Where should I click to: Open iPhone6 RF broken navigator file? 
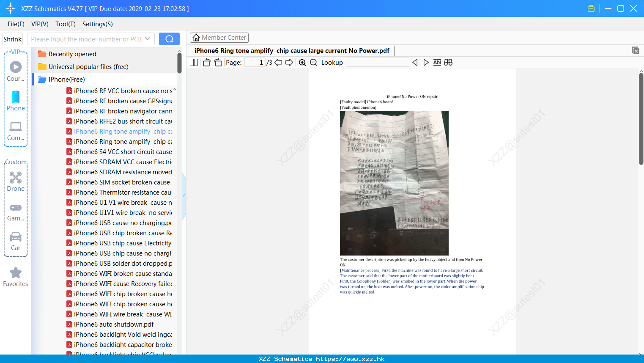[x=119, y=111]
